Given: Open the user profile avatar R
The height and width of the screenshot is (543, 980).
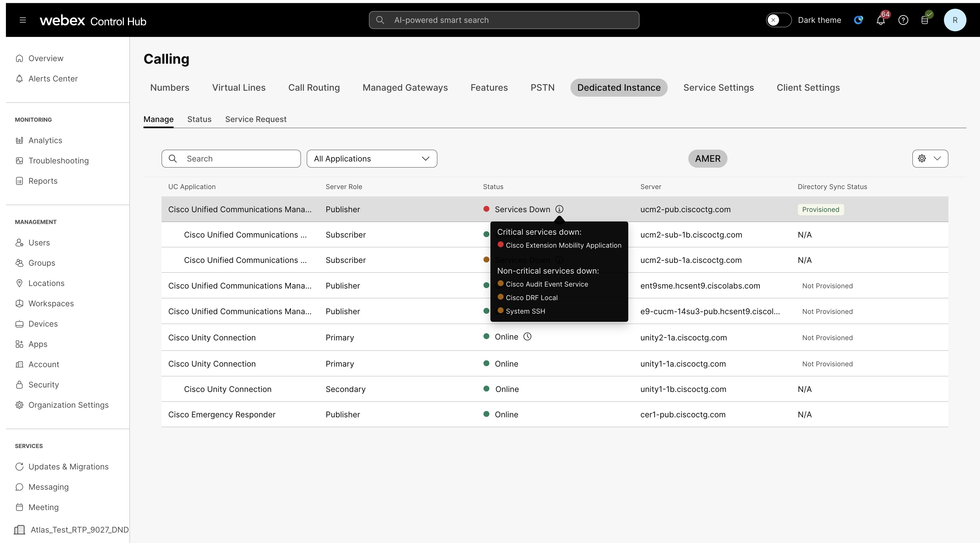Looking at the screenshot, I should coord(955,20).
